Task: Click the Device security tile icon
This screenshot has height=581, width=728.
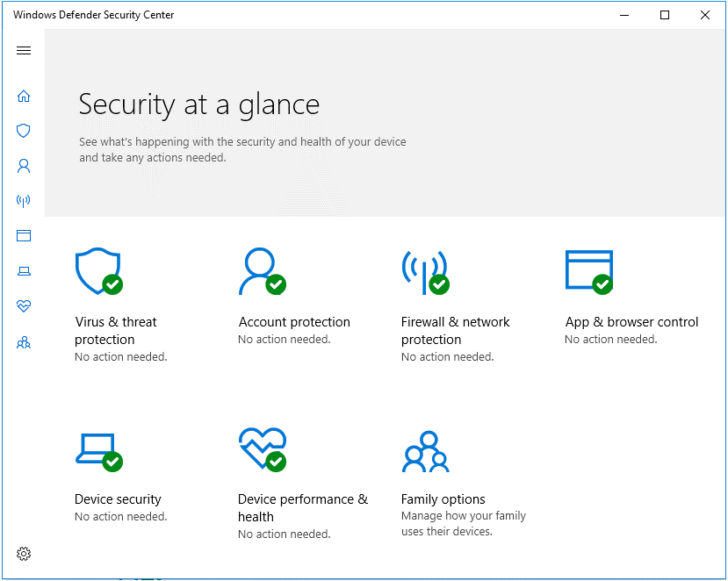Action: tap(97, 448)
